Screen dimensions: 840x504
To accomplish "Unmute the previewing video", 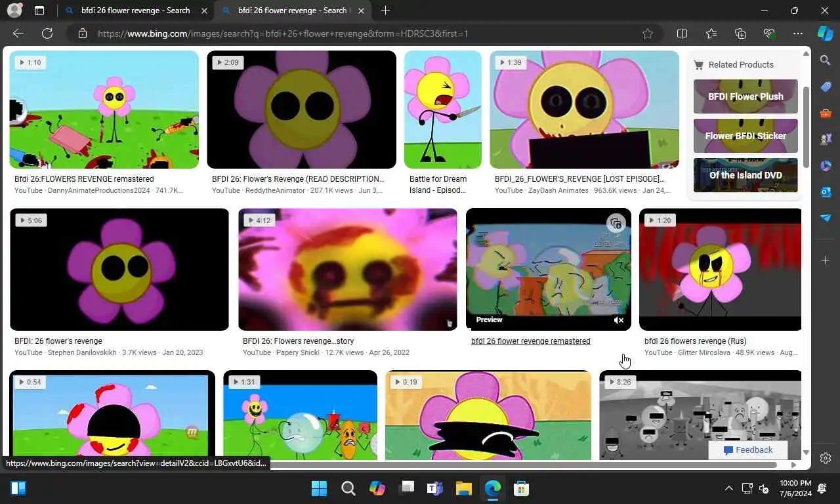I will point(618,320).
